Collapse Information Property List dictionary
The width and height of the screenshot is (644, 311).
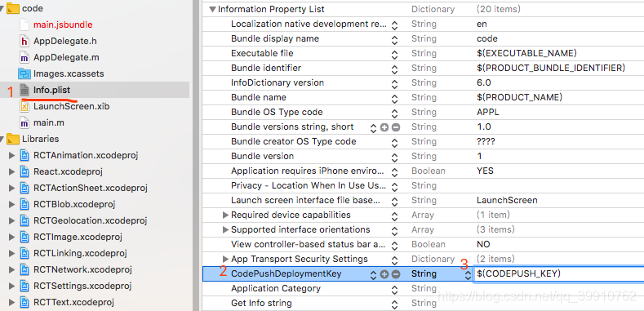pyautogui.click(x=212, y=10)
